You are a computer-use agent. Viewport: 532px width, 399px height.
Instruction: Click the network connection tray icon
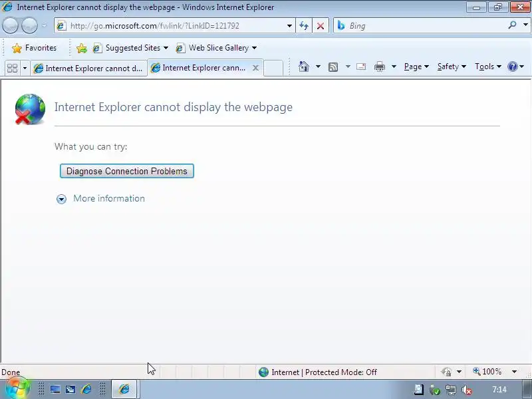pos(451,390)
